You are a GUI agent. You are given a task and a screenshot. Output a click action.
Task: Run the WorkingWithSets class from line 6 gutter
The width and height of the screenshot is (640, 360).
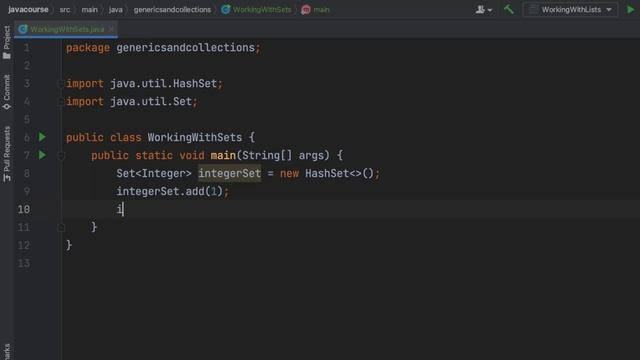(42, 137)
